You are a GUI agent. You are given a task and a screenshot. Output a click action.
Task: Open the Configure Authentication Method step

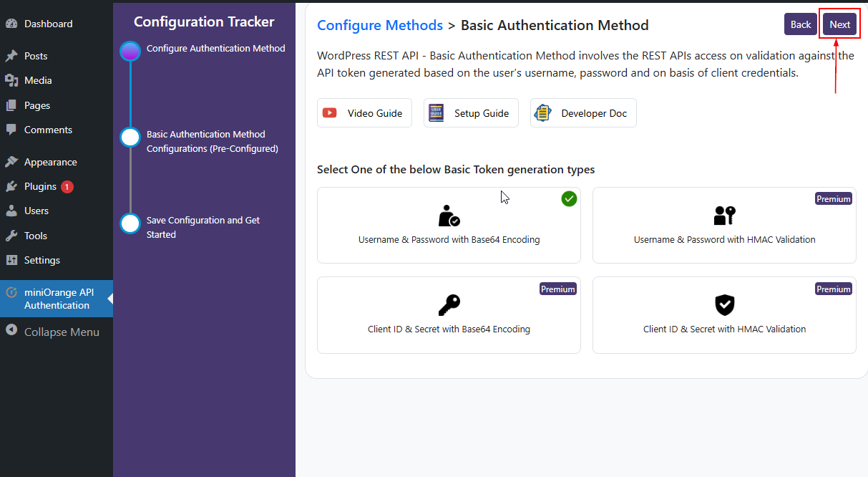pos(215,49)
